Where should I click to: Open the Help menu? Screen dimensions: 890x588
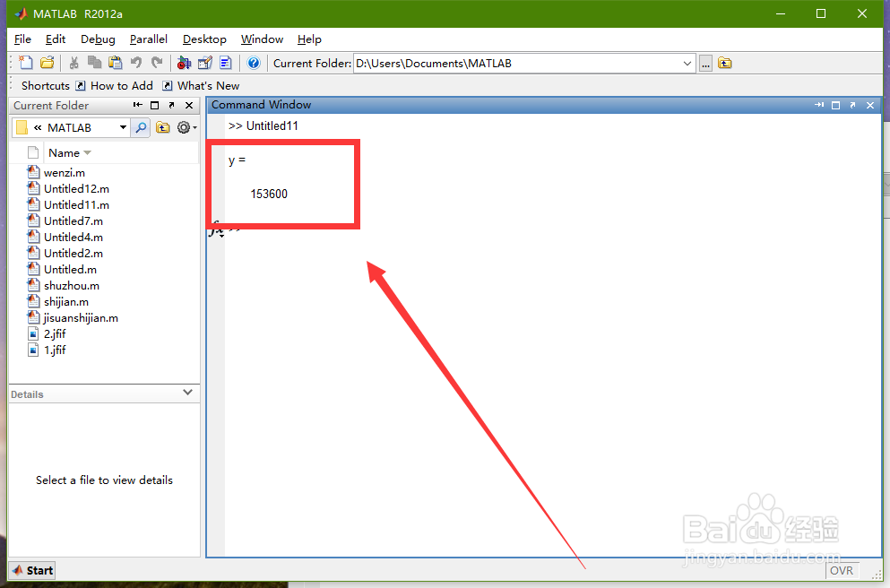[x=309, y=39]
